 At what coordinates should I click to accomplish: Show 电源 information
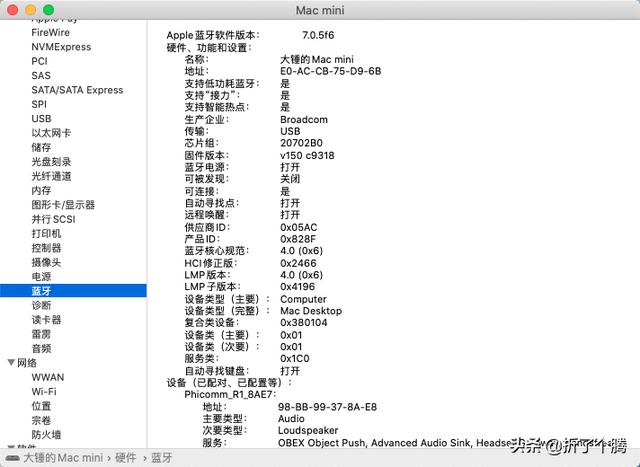coord(41,276)
